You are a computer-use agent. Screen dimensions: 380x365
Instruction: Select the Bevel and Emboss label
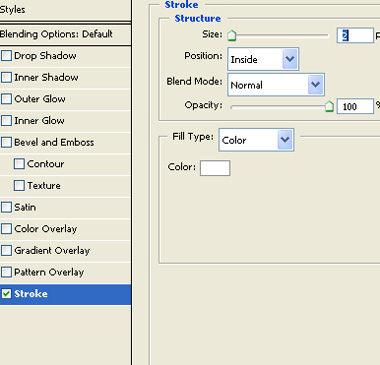pos(54,142)
